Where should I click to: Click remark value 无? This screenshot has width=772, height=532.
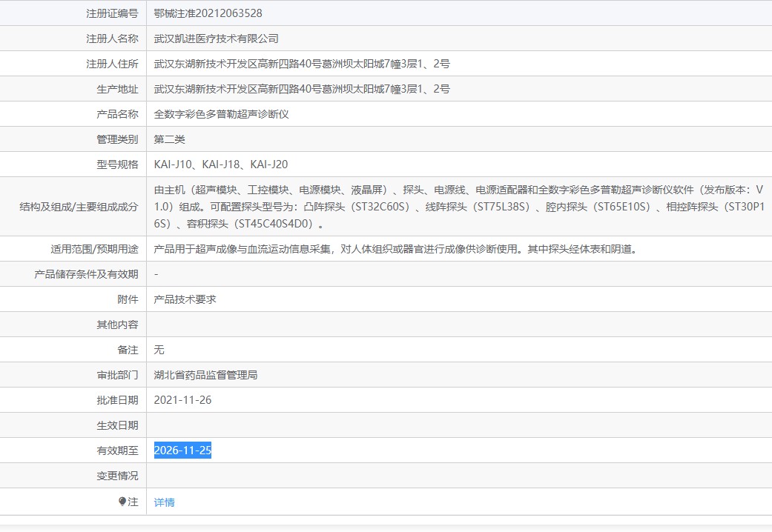[x=159, y=350]
